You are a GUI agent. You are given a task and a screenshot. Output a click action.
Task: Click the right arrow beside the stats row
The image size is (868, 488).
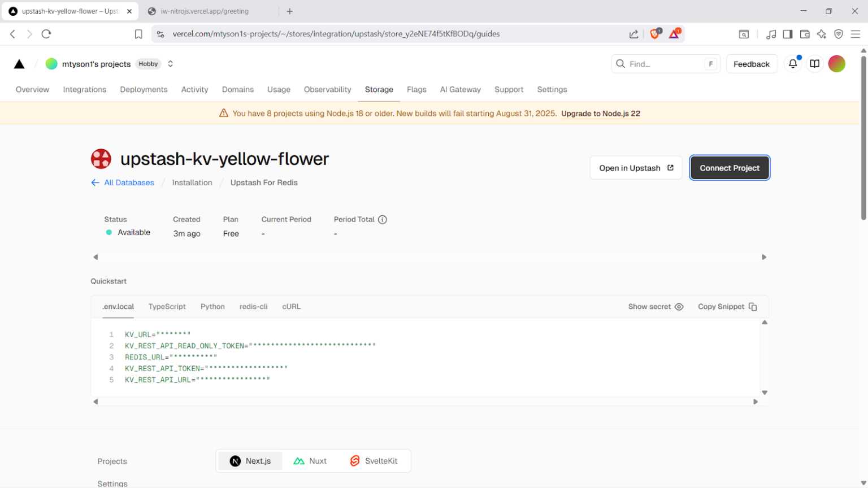(x=764, y=257)
